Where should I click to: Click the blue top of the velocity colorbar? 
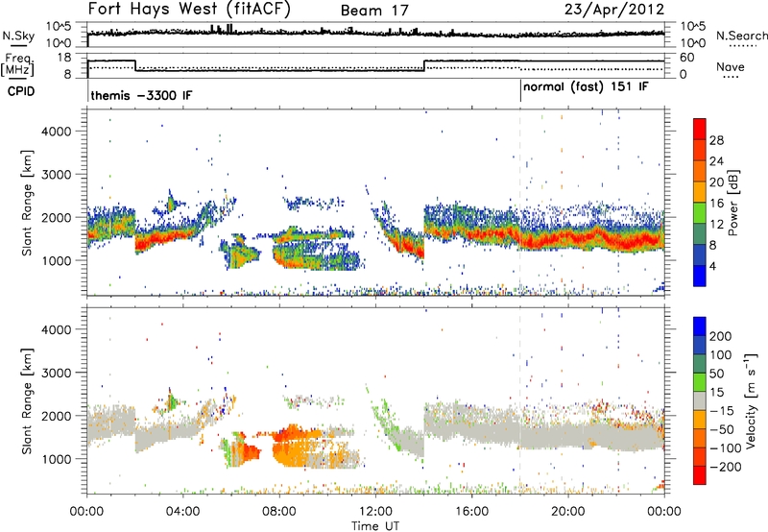[700, 326]
